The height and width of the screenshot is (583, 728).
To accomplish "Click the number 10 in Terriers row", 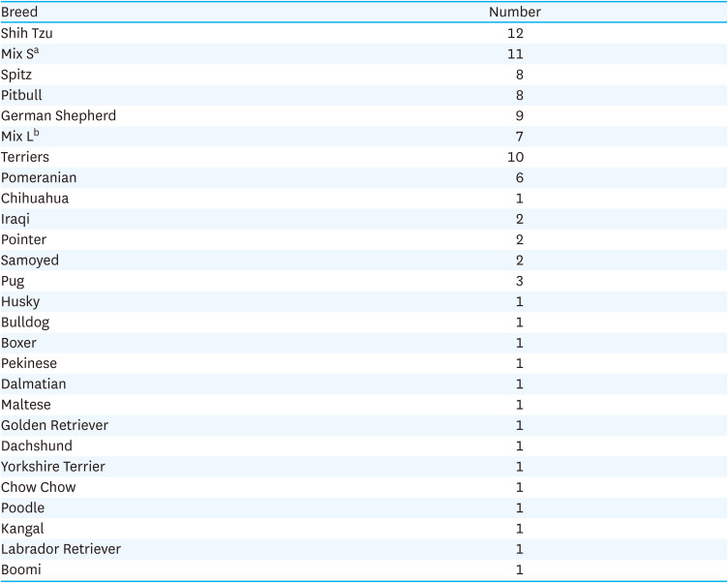I will coord(515,157).
